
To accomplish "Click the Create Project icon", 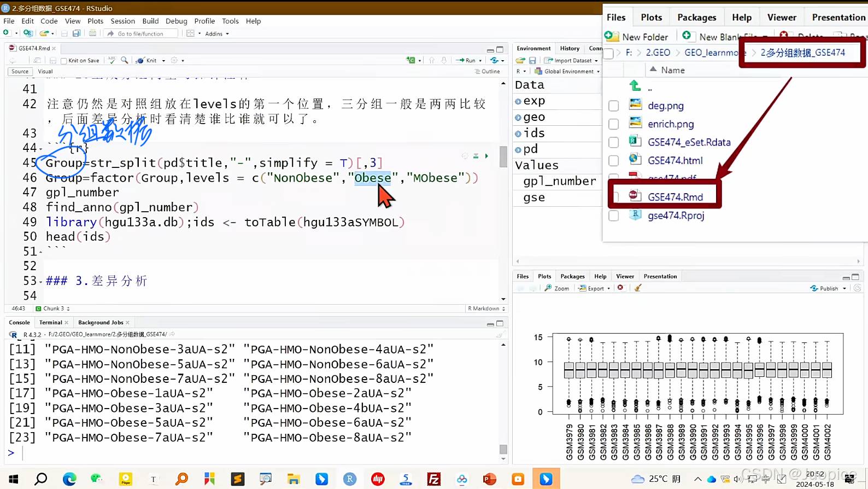I will point(28,33).
